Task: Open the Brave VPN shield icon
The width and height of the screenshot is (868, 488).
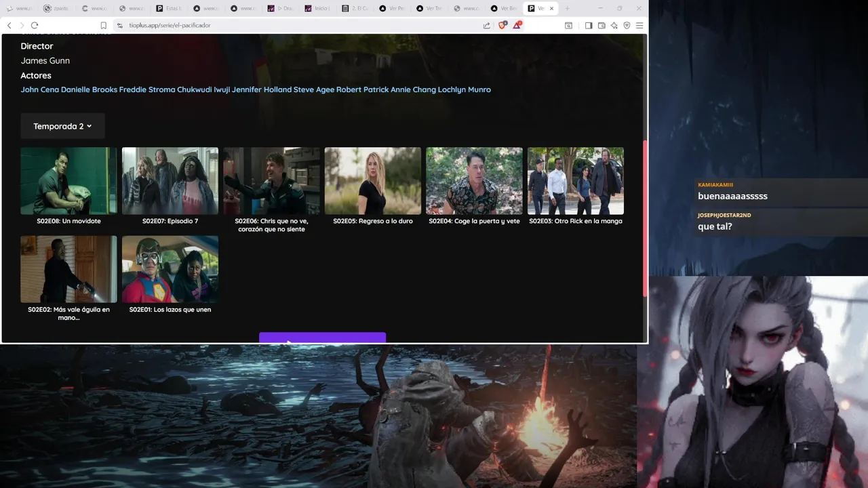Action: (x=627, y=25)
